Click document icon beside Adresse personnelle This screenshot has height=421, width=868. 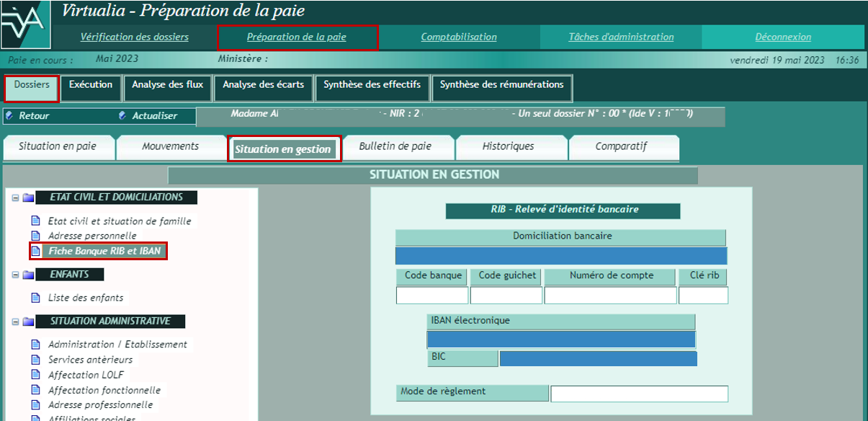tap(35, 236)
